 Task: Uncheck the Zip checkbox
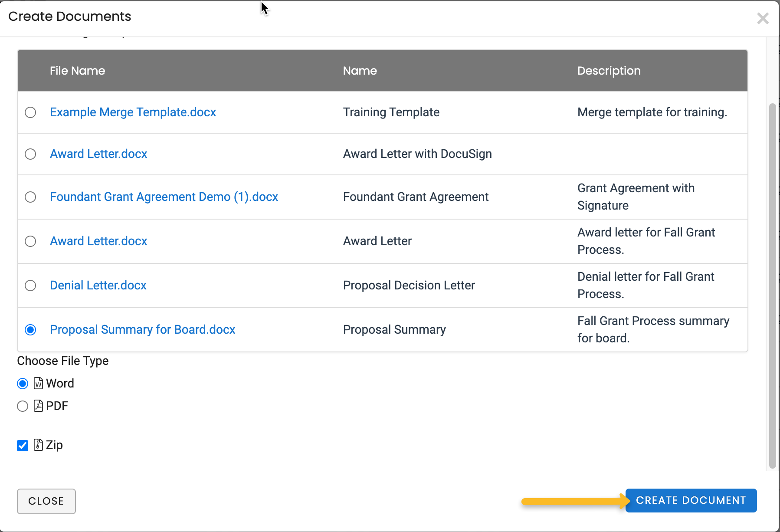22,445
